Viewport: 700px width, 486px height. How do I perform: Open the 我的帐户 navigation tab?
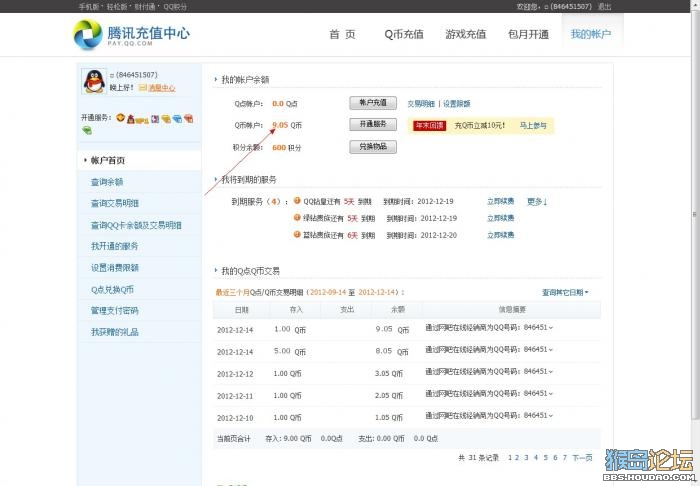pos(591,34)
